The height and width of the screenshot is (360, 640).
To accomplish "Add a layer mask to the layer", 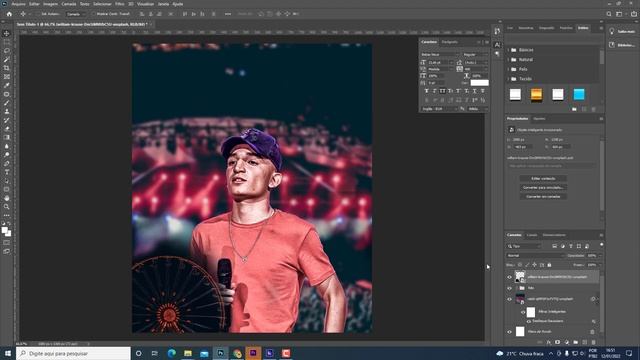I will [557, 342].
